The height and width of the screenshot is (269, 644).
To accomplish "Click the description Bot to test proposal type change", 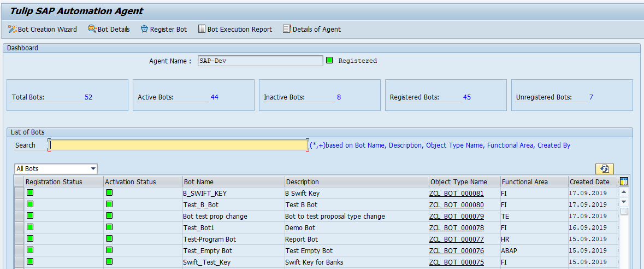I will 357,216.
